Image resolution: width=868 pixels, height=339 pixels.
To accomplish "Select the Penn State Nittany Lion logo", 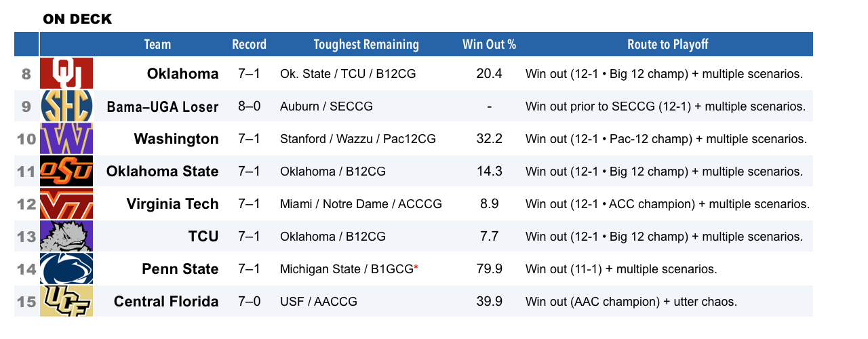I will [x=66, y=268].
